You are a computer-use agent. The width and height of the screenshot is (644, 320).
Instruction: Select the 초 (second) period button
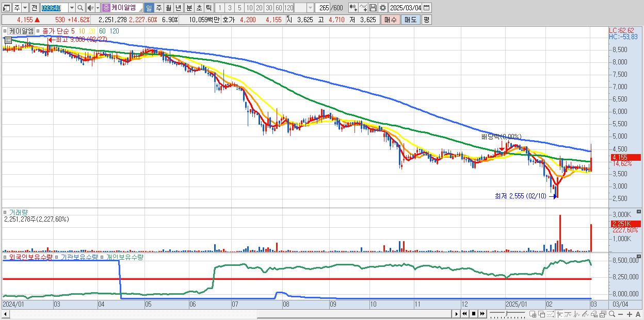point(199,8)
